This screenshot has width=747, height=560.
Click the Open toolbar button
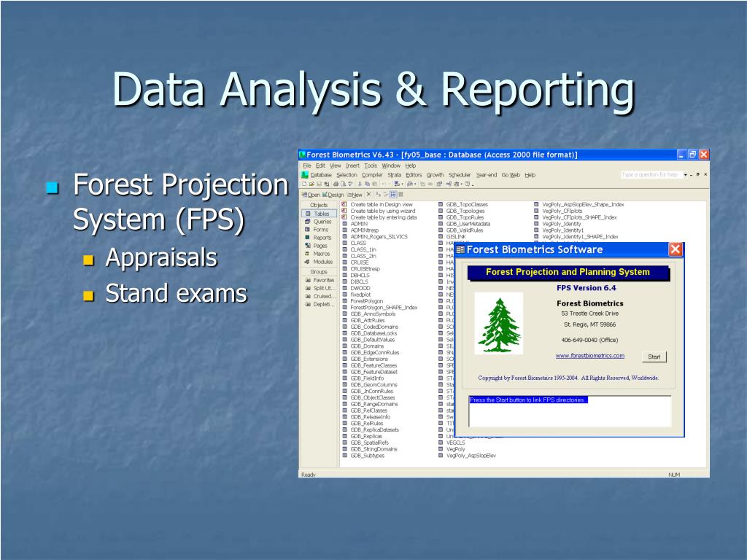(311, 194)
